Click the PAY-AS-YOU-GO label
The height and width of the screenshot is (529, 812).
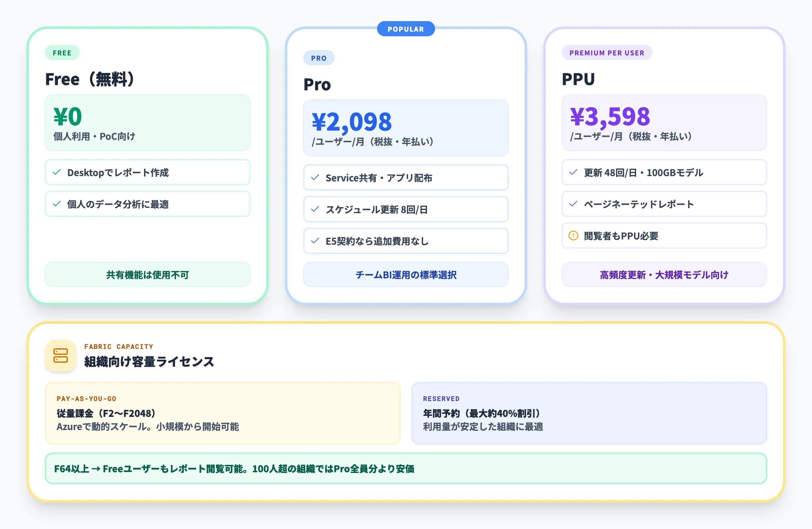pyautogui.click(x=86, y=399)
